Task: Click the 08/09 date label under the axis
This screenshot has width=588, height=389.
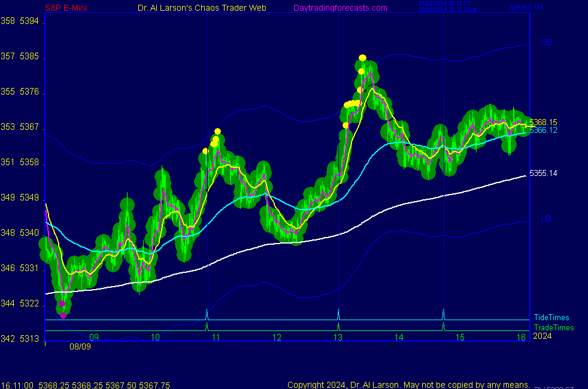Action: [x=80, y=347]
